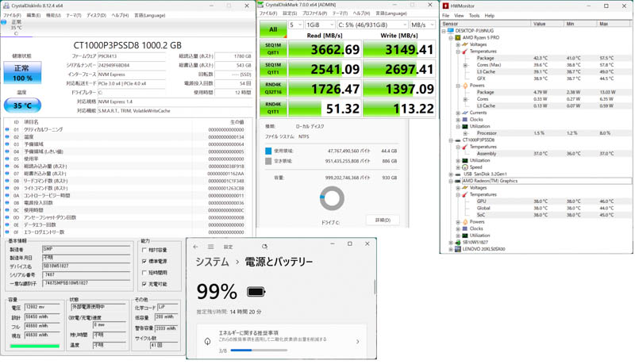
Task: Click the battery icon beside SB10W51827 in HWMonitor
Action: pyautogui.click(x=458, y=242)
